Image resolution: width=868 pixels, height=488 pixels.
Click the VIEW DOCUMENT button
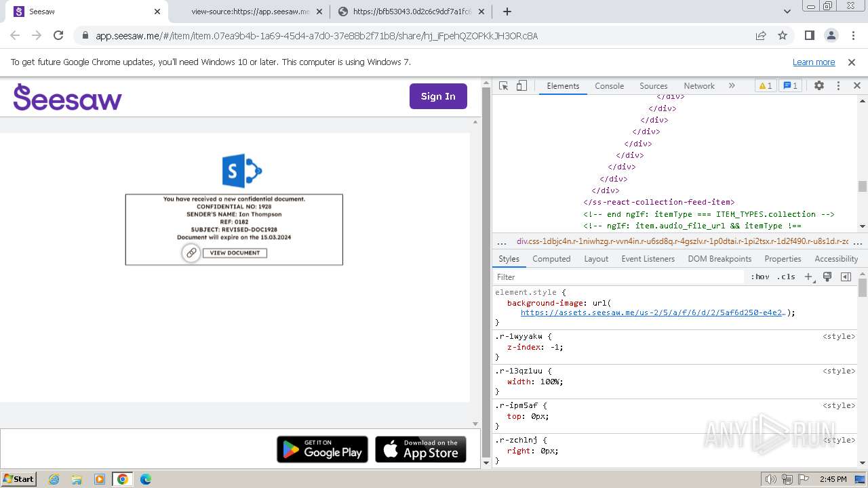click(235, 253)
